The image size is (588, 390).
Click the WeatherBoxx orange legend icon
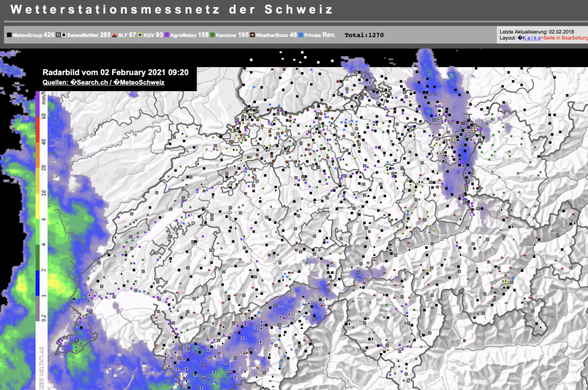tap(252, 35)
